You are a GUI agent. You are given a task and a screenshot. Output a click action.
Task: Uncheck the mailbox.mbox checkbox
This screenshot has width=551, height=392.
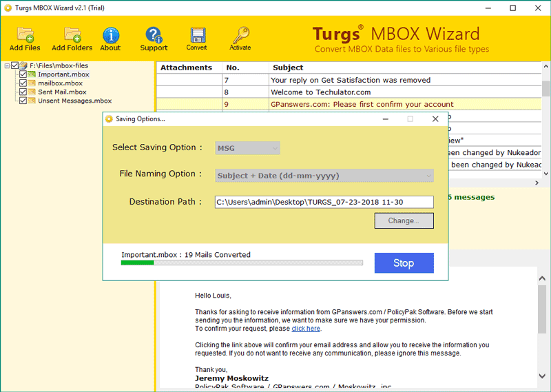23,83
